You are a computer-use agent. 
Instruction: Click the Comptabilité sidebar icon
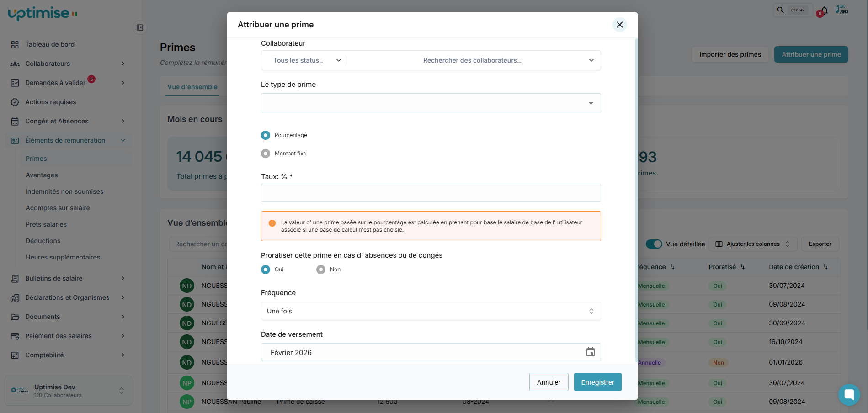click(15, 355)
